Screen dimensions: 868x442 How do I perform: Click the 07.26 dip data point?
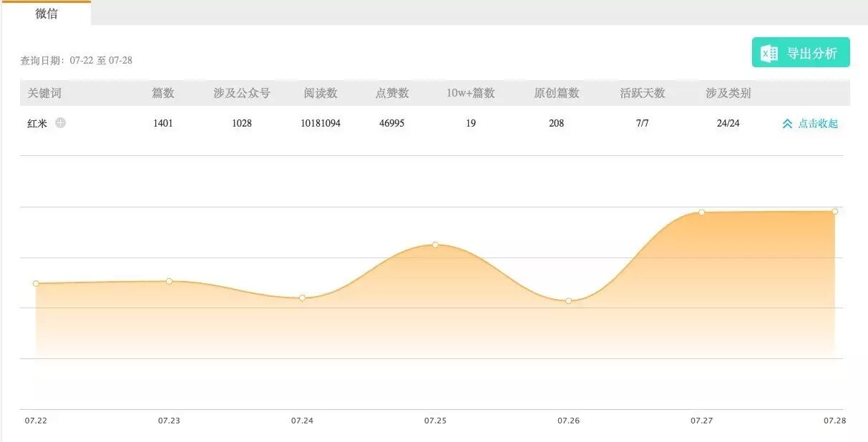tap(568, 301)
